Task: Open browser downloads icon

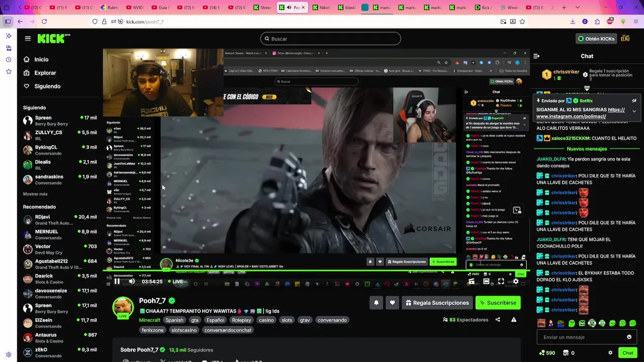Action: pyautogui.click(x=573, y=22)
